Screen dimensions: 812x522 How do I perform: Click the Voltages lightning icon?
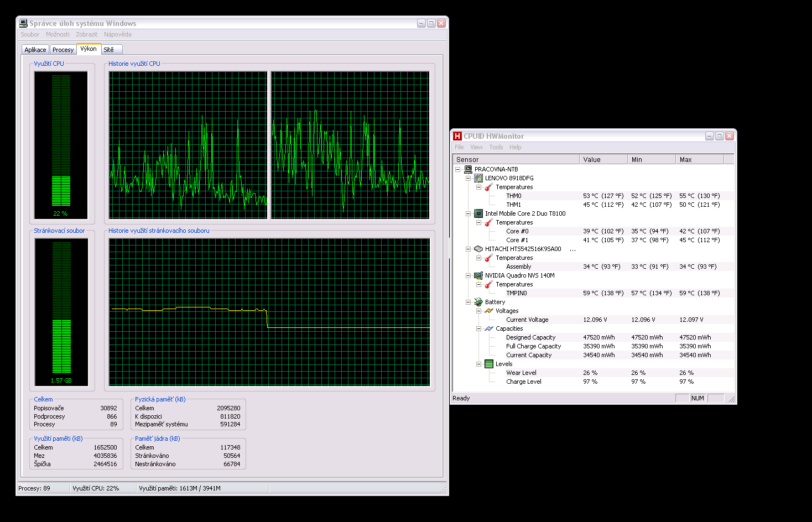489,311
